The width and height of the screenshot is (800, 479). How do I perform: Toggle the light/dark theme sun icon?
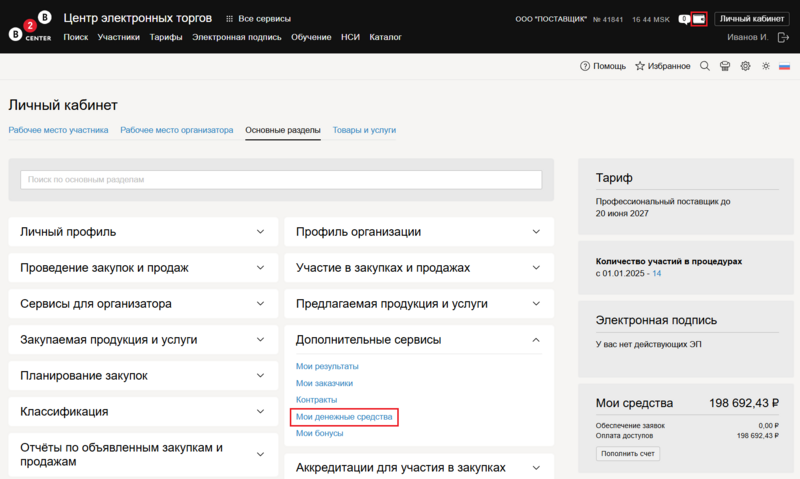click(765, 66)
